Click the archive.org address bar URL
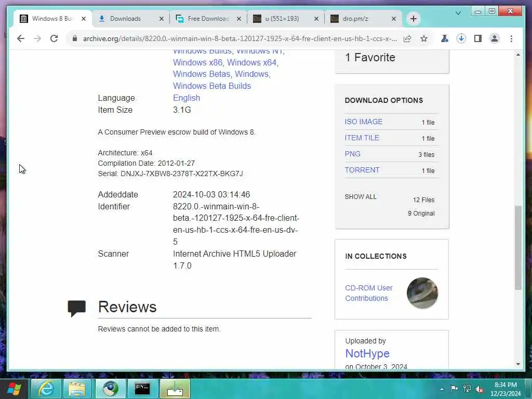This screenshot has width=532, height=399. click(x=240, y=38)
